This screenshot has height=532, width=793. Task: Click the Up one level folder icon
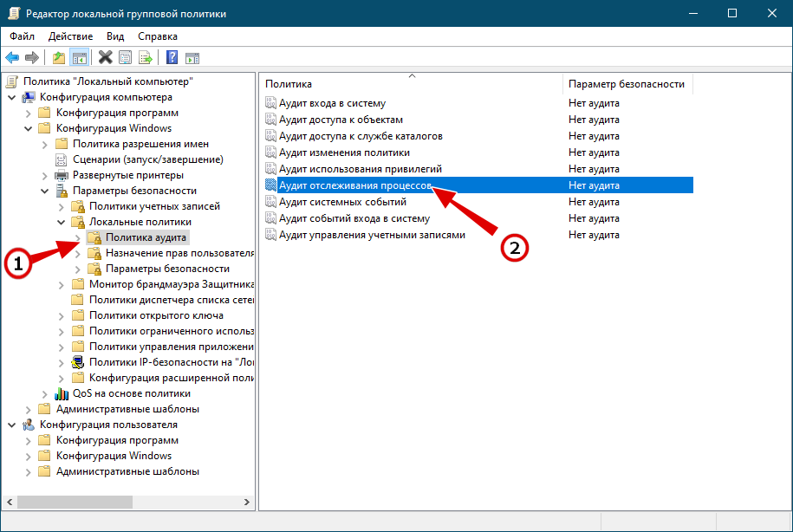[x=59, y=58]
